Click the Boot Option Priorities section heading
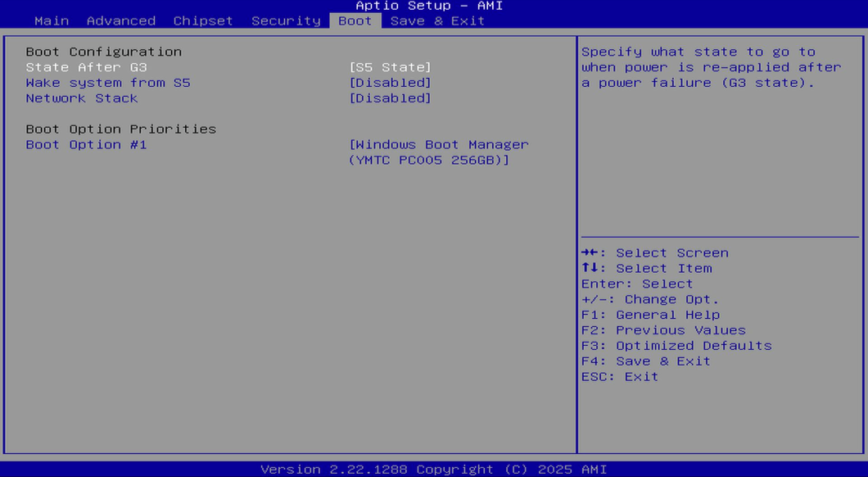The image size is (868, 477). pyautogui.click(x=120, y=129)
